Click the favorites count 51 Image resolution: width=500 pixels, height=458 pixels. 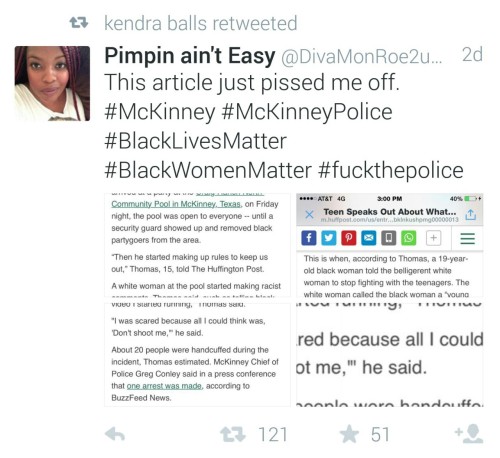[x=380, y=435]
